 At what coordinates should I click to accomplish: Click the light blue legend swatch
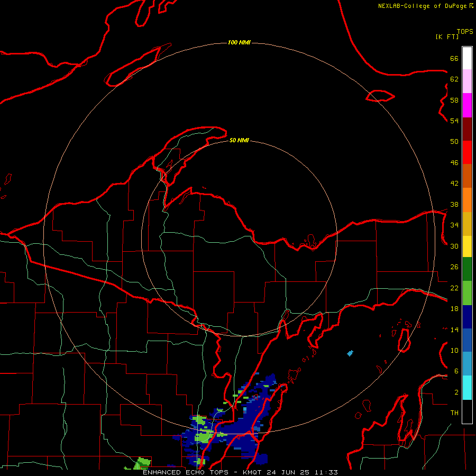click(467, 363)
